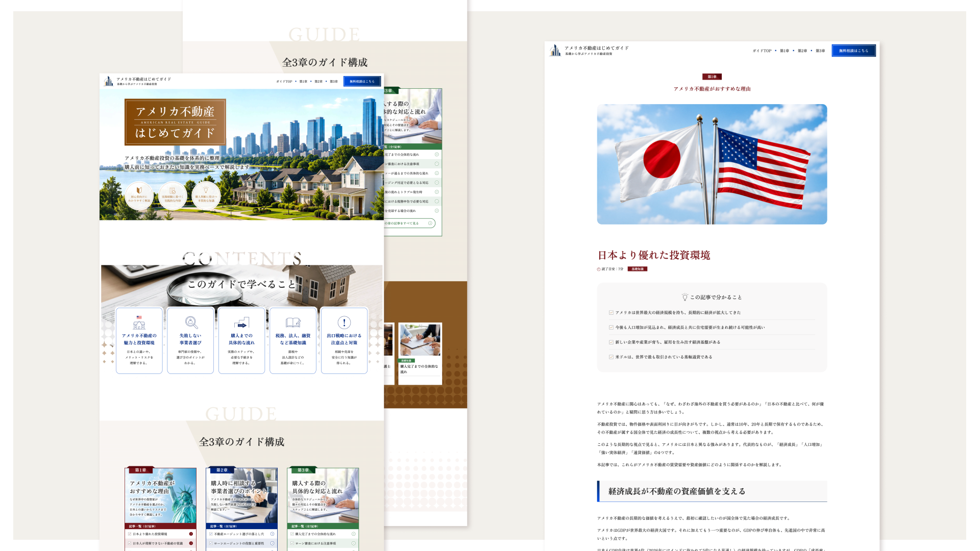Click book icon above 税務、法人、融資など基礎知識

(293, 322)
